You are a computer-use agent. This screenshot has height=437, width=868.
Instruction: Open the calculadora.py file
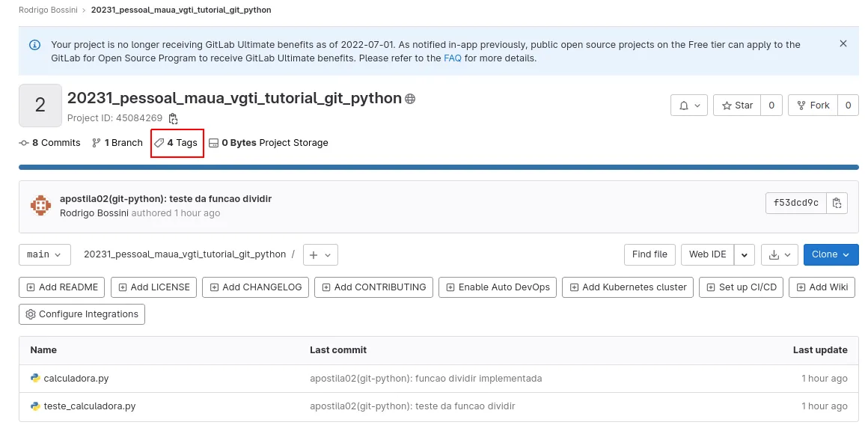point(76,379)
